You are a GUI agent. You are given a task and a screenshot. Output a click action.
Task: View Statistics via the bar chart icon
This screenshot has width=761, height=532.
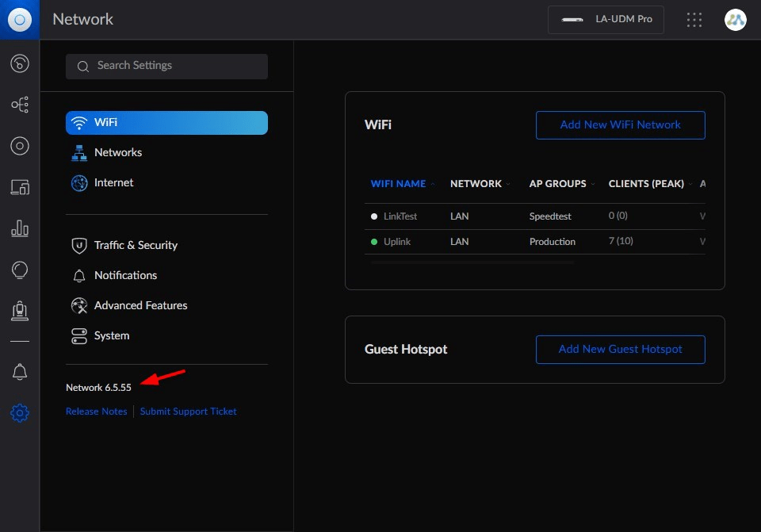click(x=20, y=228)
